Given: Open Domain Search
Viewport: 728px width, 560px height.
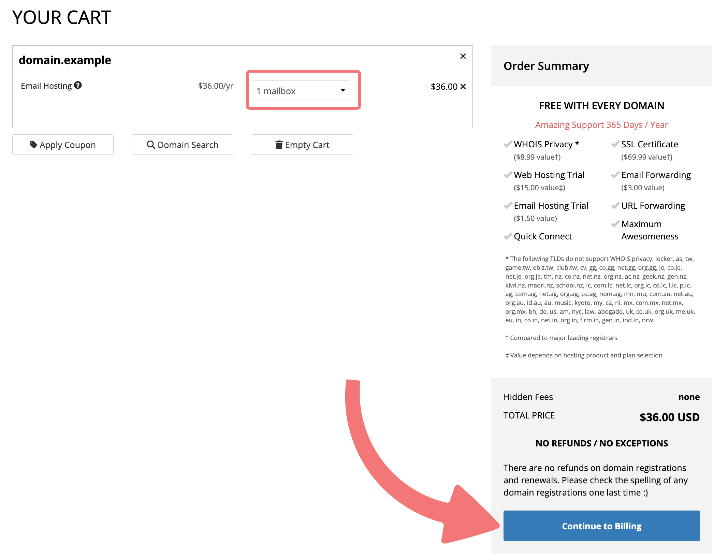Looking at the screenshot, I should (x=183, y=145).
